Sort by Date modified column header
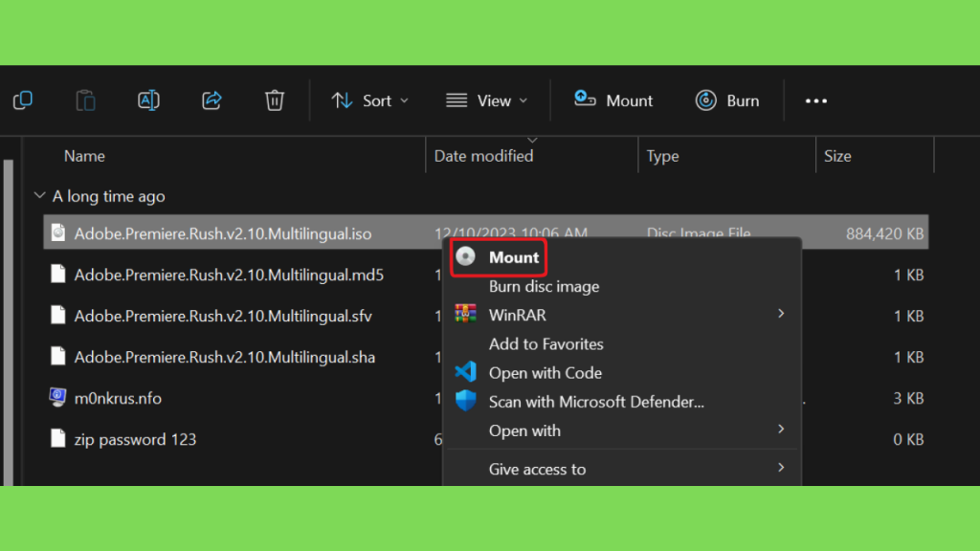The height and width of the screenshot is (551, 980). point(483,156)
